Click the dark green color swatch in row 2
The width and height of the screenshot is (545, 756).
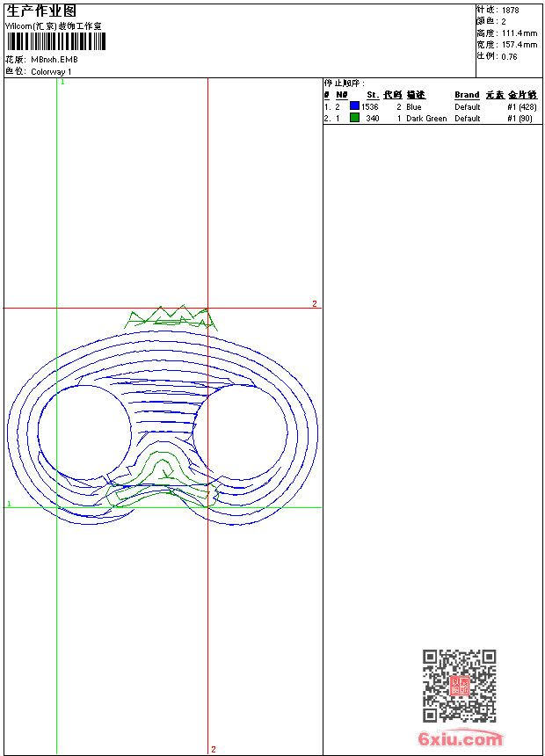tap(354, 118)
